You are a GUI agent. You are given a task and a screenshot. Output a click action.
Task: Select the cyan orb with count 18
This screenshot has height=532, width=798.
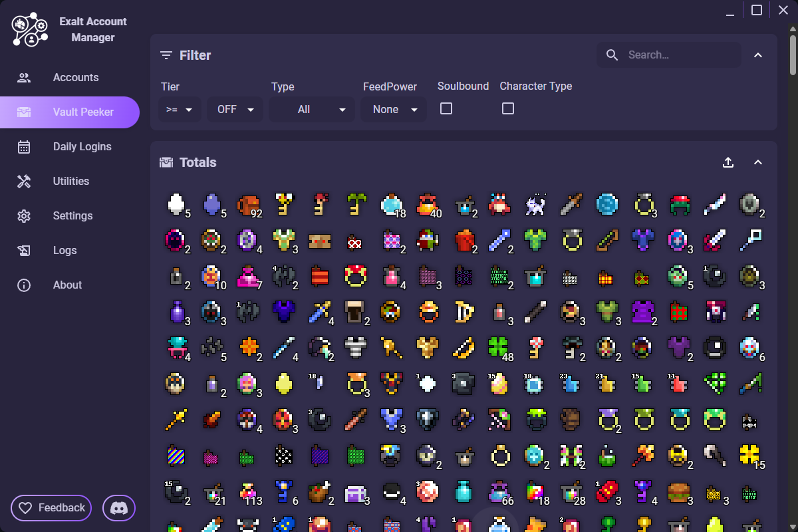(392, 204)
